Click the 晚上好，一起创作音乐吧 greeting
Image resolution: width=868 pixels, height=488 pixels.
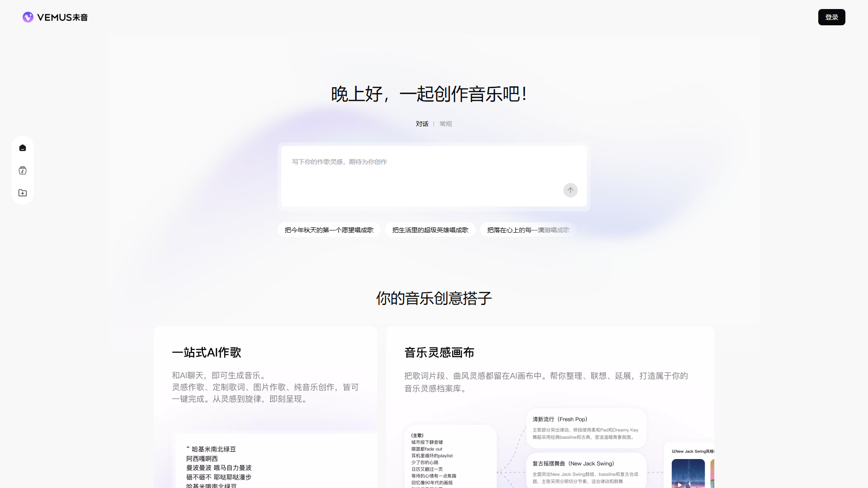coord(429,94)
